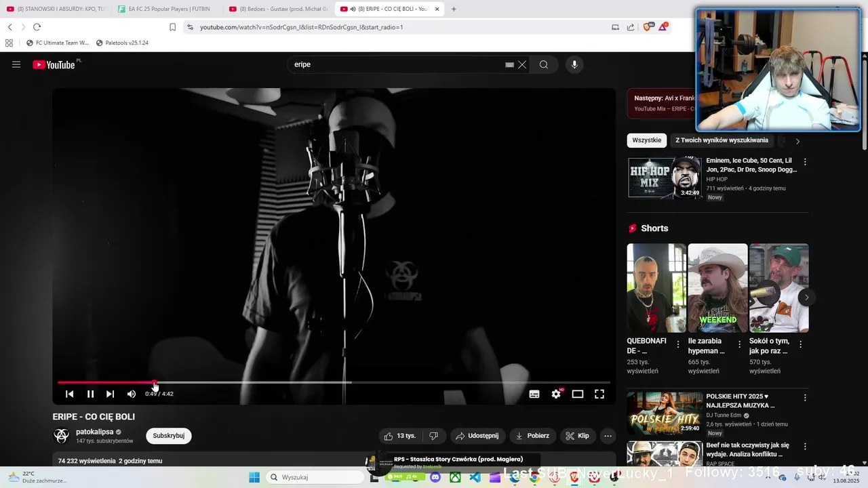The height and width of the screenshot is (488, 868).
Task: Open options for Eminem, Ice Cube mix
Action: coord(805,162)
